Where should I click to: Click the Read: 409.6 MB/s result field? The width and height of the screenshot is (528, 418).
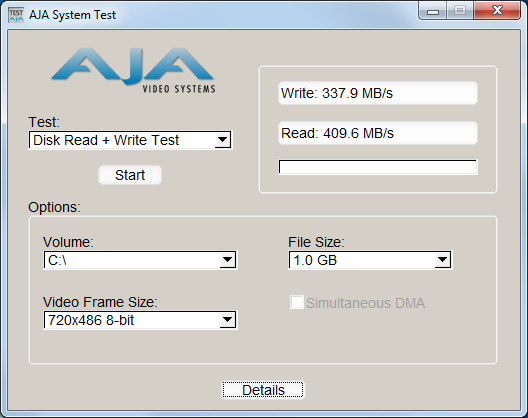click(x=378, y=133)
